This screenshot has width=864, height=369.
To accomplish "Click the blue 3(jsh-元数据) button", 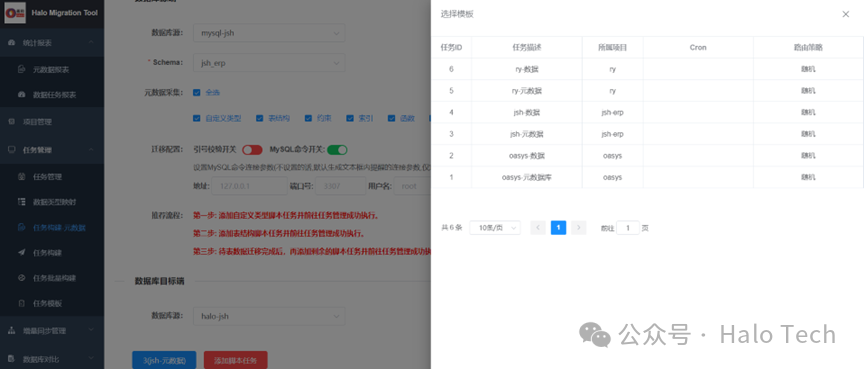I will (164, 360).
